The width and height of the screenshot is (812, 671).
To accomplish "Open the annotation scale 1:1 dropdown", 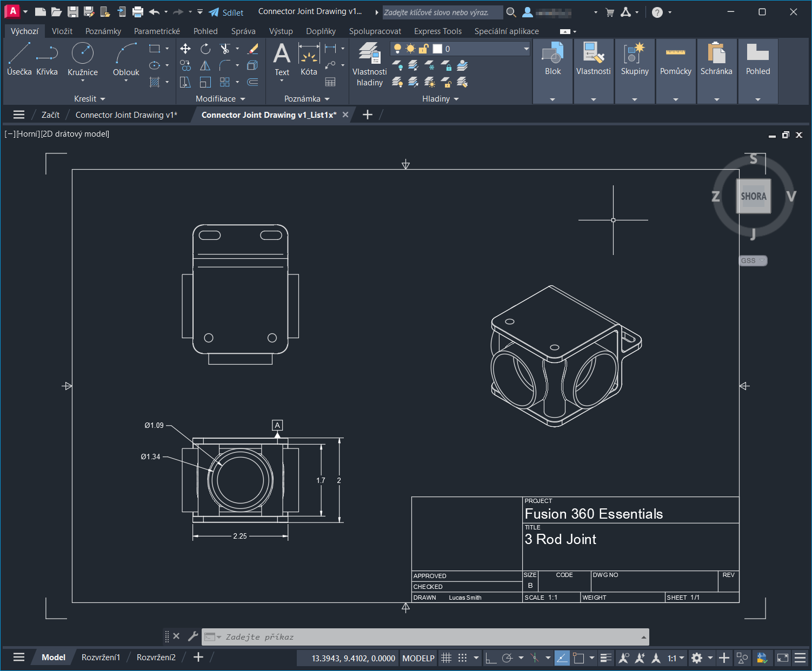I will coord(675,658).
